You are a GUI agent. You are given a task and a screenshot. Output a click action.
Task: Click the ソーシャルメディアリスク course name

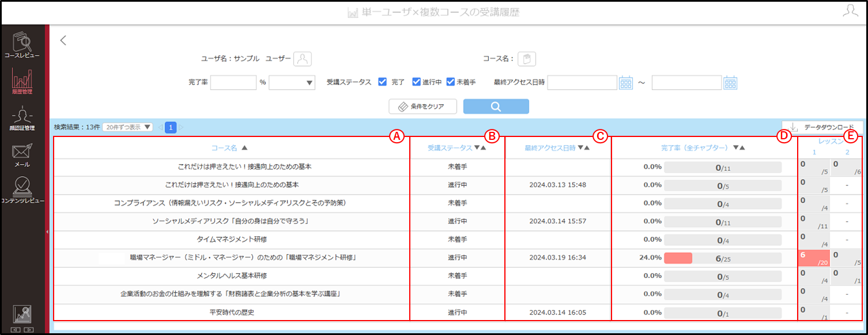232,221
